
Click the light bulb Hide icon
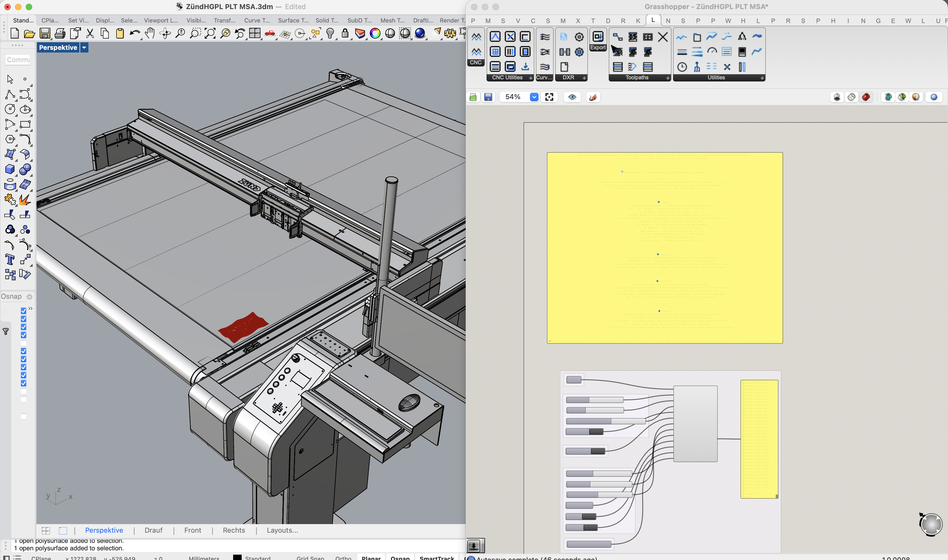pos(330,33)
